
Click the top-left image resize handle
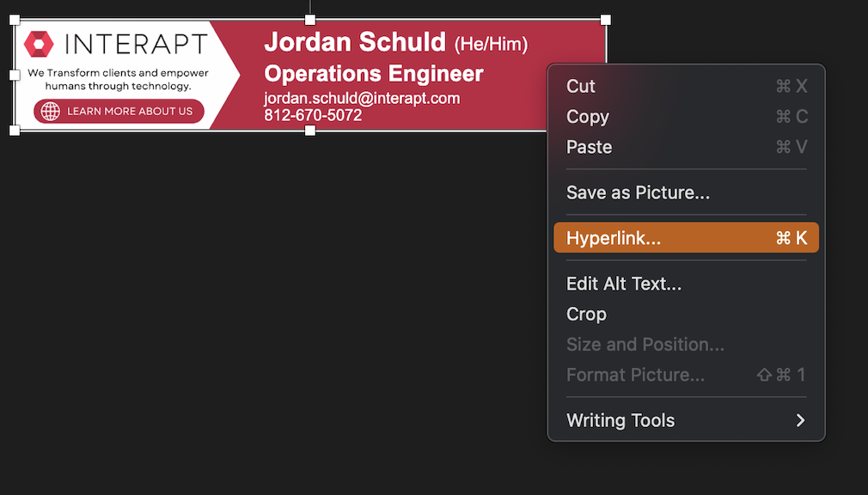point(15,20)
